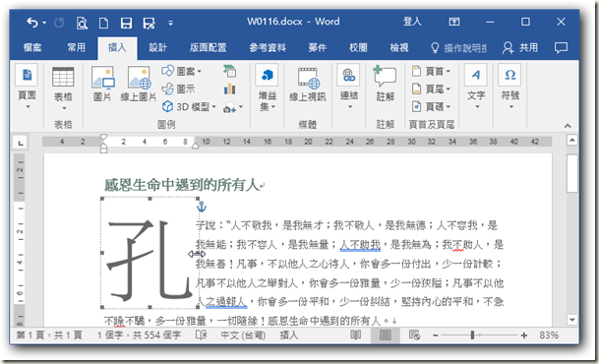Open the 表格 insert table dropdown
This screenshot has width=599, height=364.
pos(63,89)
